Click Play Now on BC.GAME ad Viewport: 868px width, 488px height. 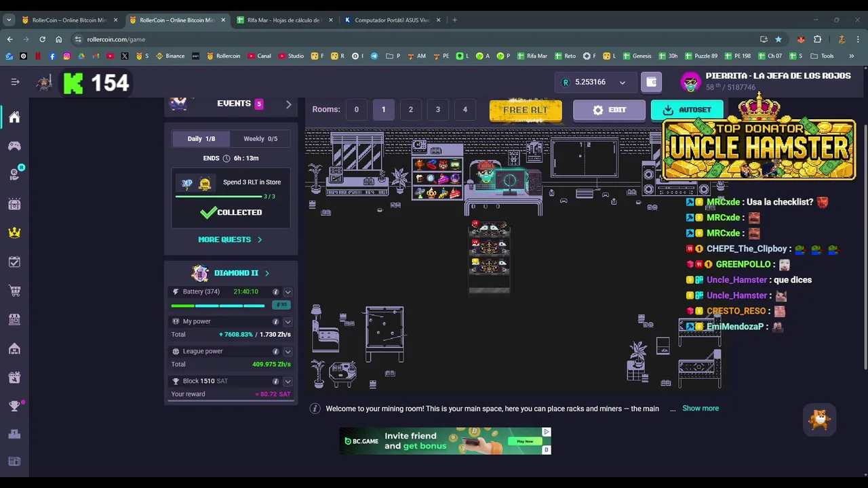(525, 441)
